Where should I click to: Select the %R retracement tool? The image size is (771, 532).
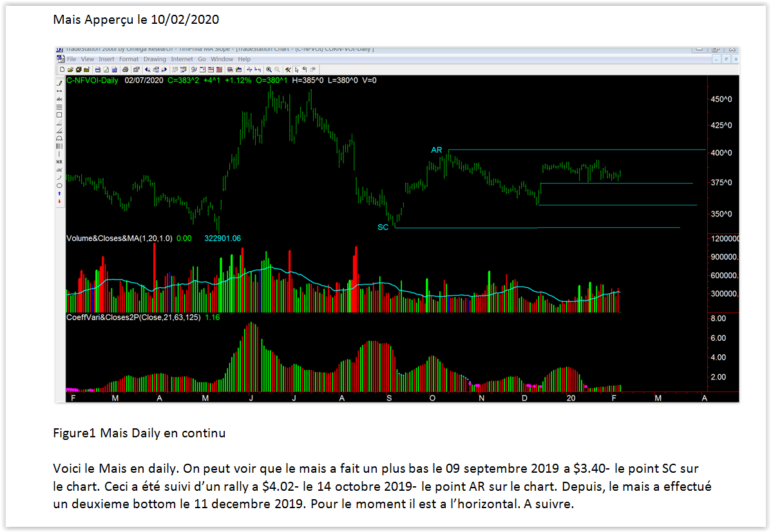pos(59,162)
